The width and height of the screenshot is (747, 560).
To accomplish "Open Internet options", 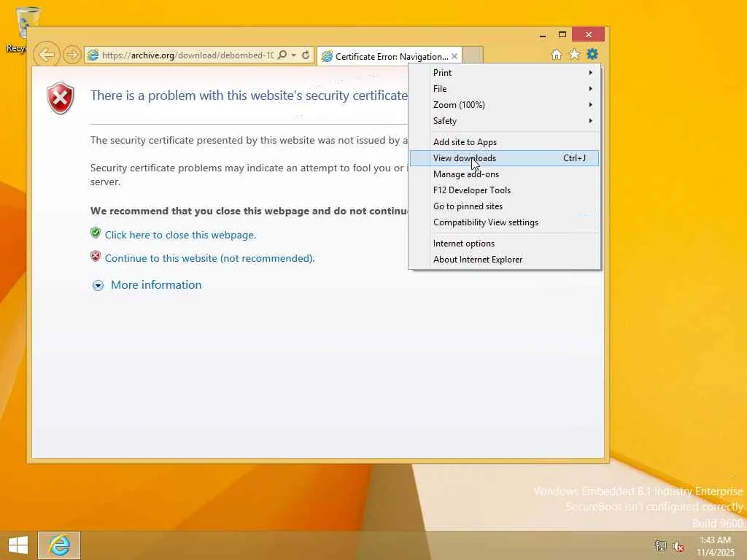I will [x=505, y=244].
